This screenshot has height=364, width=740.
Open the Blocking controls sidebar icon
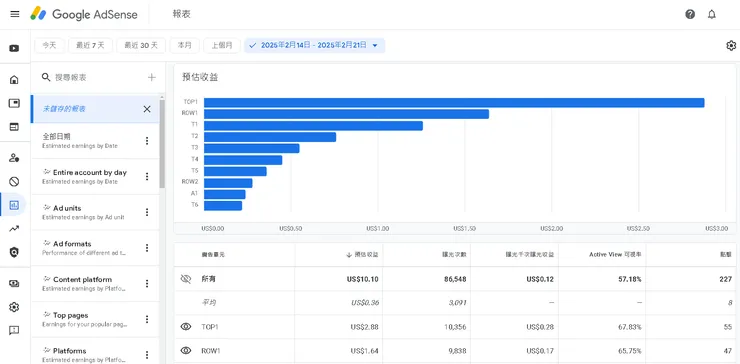click(x=14, y=181)
